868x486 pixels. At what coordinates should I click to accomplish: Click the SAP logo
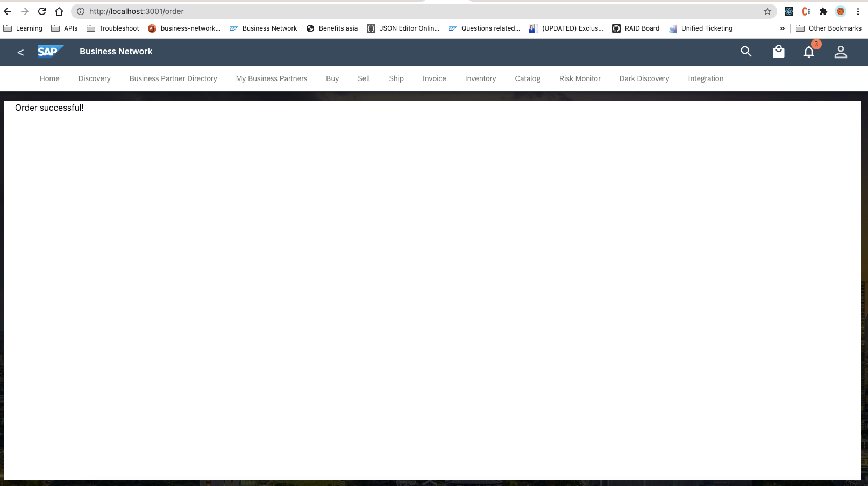(x=51, y=51)
